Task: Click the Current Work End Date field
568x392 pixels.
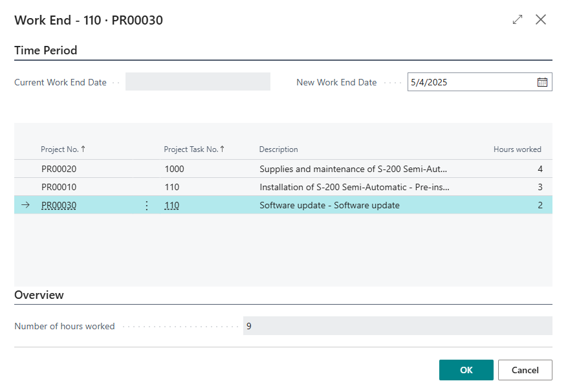Action: 197,82
